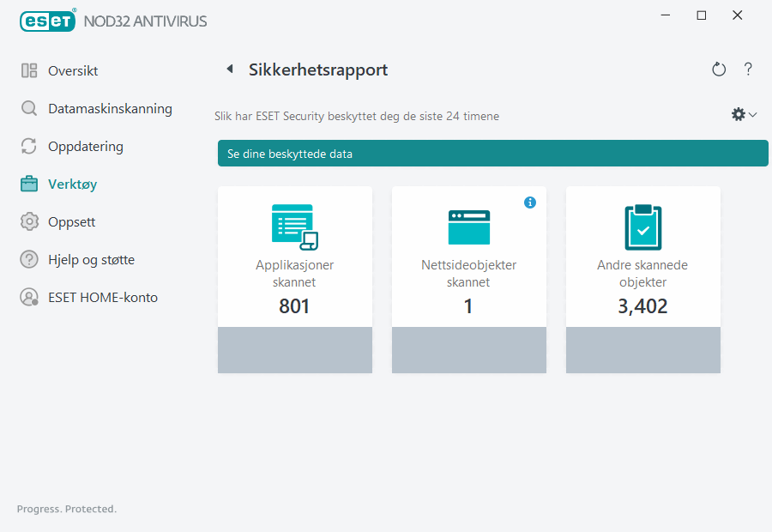This screenshot has height=532, width=772.
Task: Open the gear settings dropdown
Action: pyautogui.click(x=738, y=113)
